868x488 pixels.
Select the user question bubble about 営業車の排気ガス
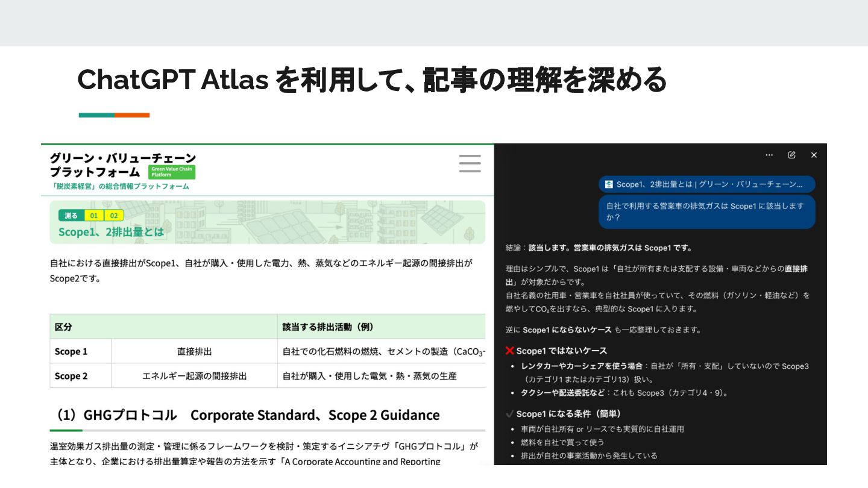click(706, 211)
